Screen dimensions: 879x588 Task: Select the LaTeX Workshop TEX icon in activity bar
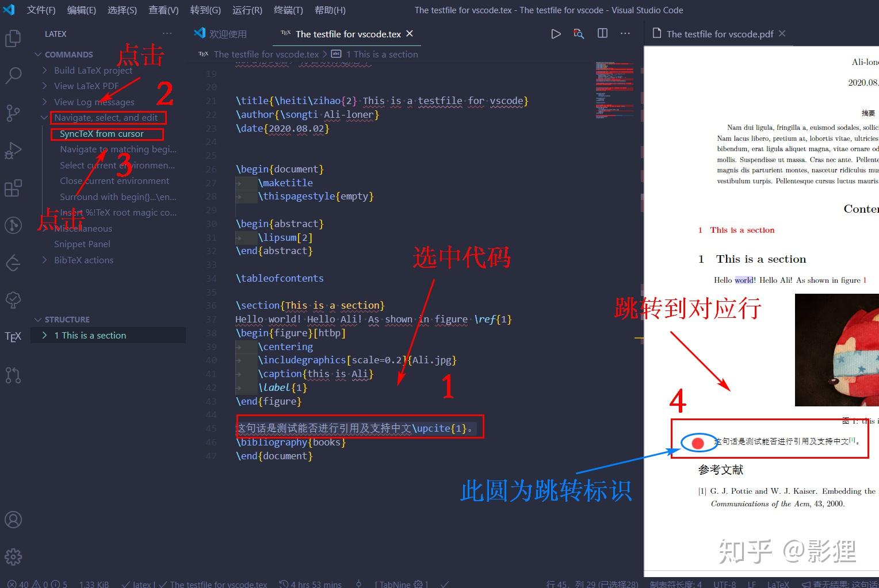point(13,336)
